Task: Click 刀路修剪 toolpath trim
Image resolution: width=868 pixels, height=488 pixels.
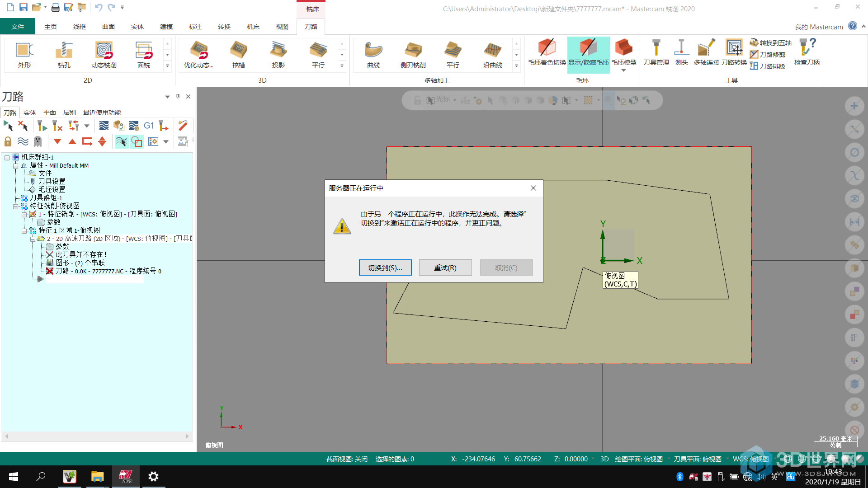Action: pyautogui.click(x=767, y=54)
